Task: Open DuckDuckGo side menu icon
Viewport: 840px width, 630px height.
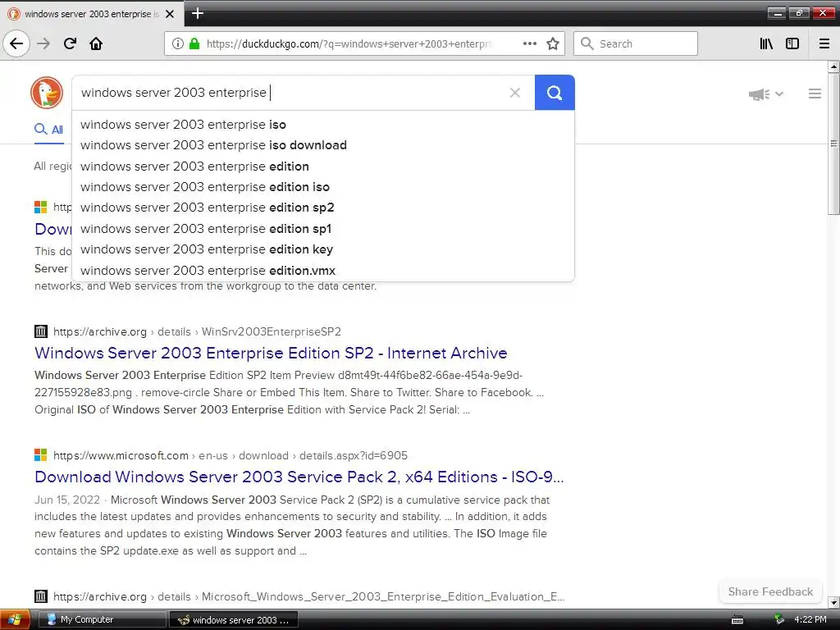Action: coord(815,94)
